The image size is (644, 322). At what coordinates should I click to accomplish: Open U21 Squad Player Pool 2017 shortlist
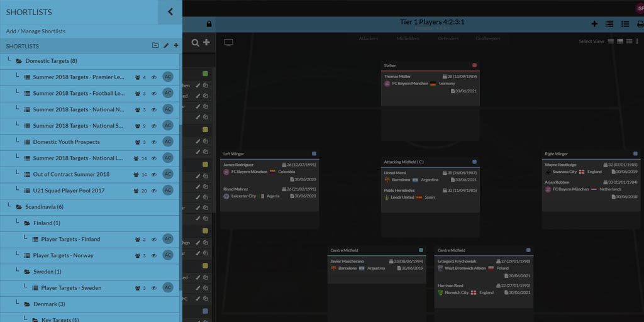click(69, 191)
